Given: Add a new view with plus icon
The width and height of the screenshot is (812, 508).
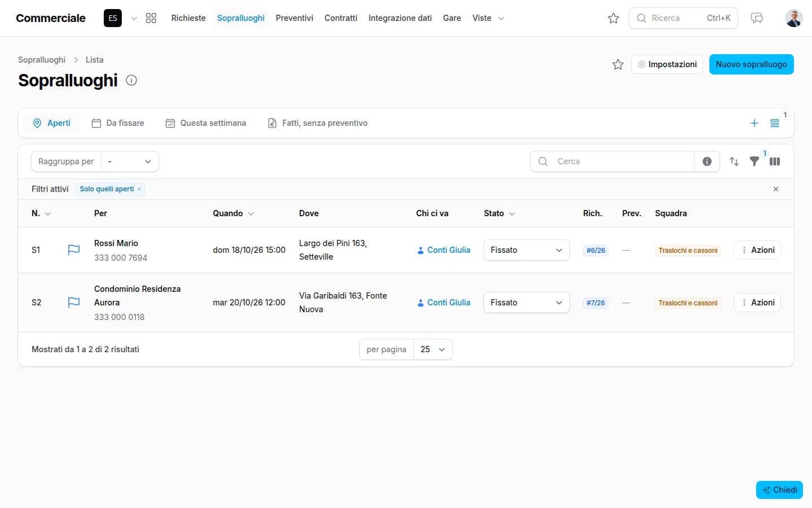Looking at the screenshot, I should point(754,123).
